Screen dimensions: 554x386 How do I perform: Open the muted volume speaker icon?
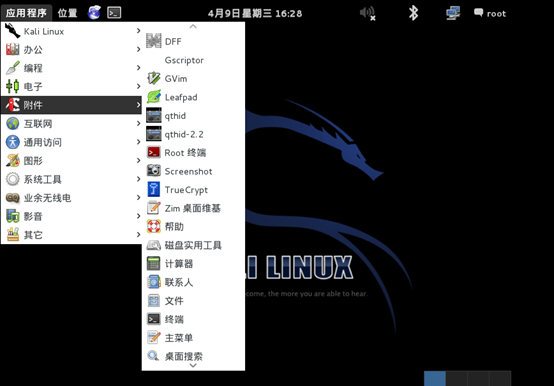(367, 13)
